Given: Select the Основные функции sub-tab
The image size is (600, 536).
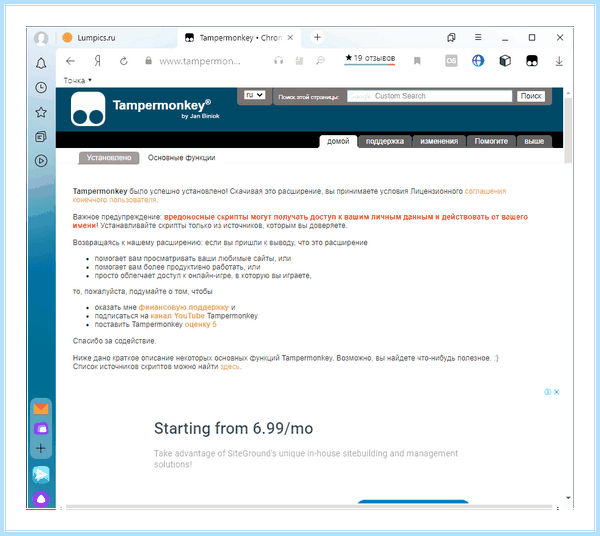Looking at the screenshot, I should pos(181,158).
